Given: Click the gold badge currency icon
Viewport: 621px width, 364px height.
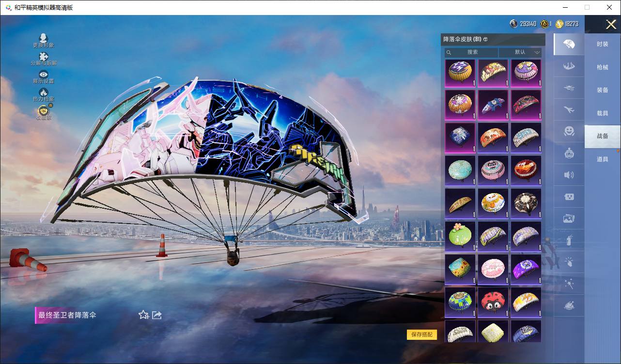Looking at the screenshot, I should coord(544,24).
